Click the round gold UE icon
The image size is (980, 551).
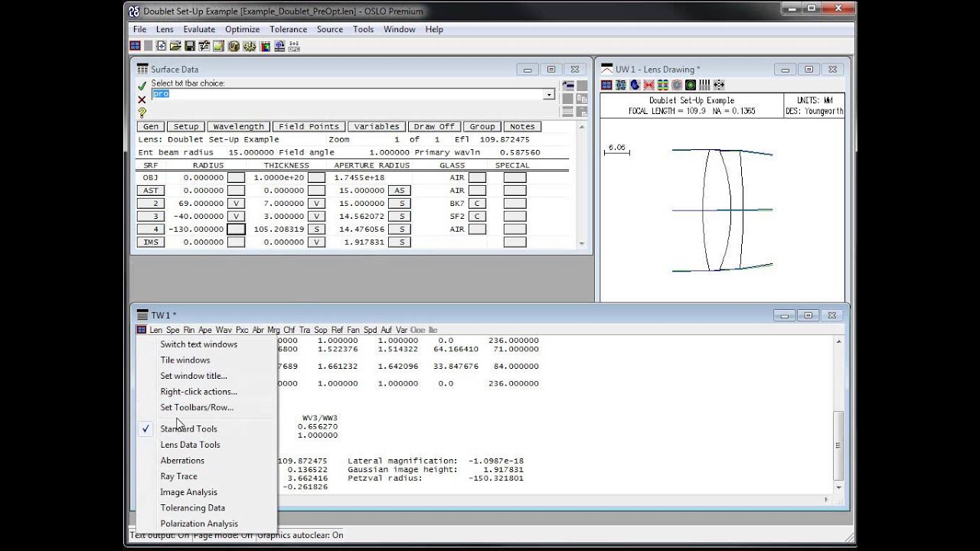click(234, 46)
